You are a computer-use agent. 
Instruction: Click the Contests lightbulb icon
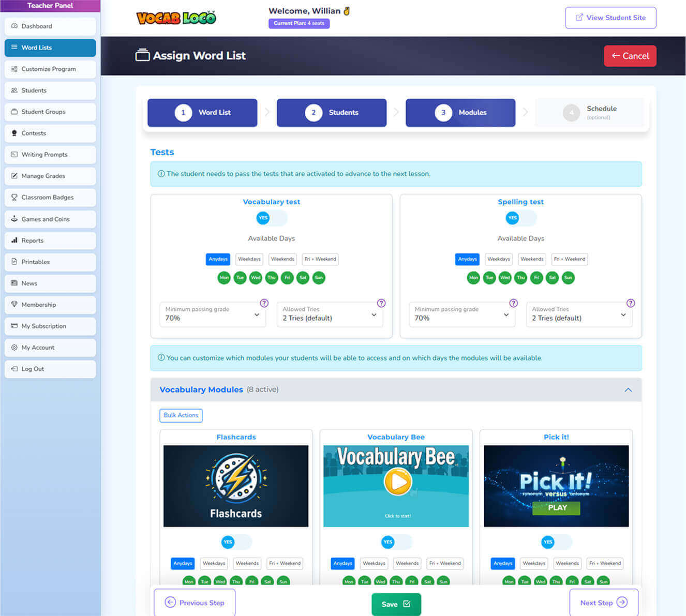pyautogui.click(x=14, y=133)
